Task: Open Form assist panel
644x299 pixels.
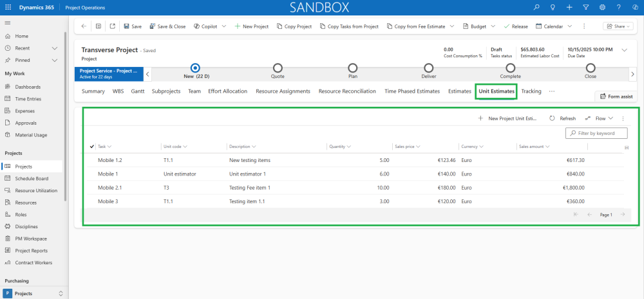Action: pyautogui.click(x=616, y=96)
